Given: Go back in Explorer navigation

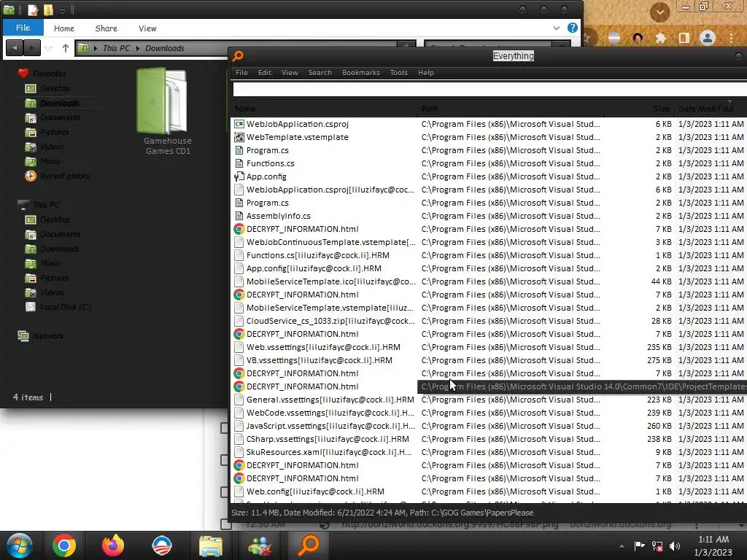Looking at the screenshot, I should pyautogui.click(x=15, y=47).
